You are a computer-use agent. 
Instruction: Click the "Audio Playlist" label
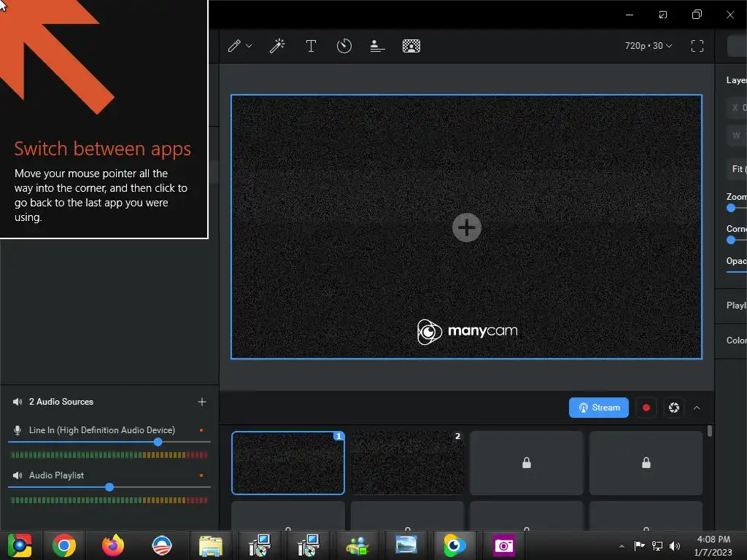pos(56,475)
